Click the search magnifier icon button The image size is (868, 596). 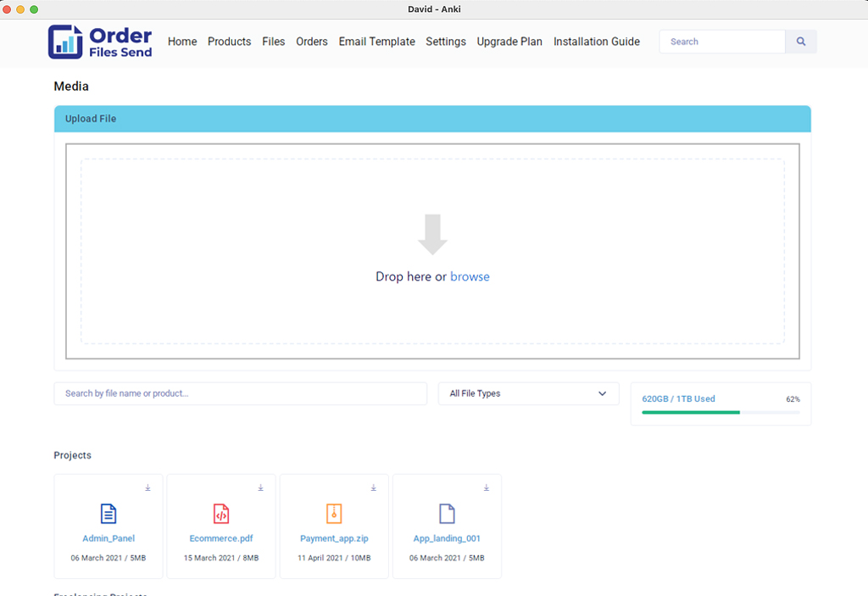pyautogui.click(x=801, y=42)
